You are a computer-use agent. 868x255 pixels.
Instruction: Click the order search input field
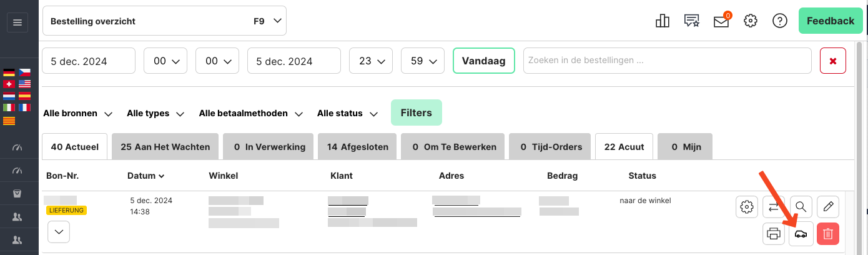[x=668, y=61]
